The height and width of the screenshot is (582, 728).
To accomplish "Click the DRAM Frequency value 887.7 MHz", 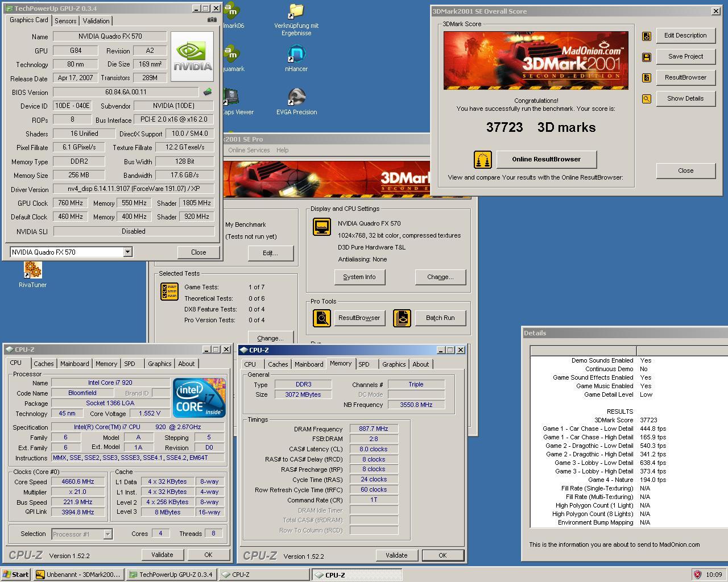I will coord(374,429).
